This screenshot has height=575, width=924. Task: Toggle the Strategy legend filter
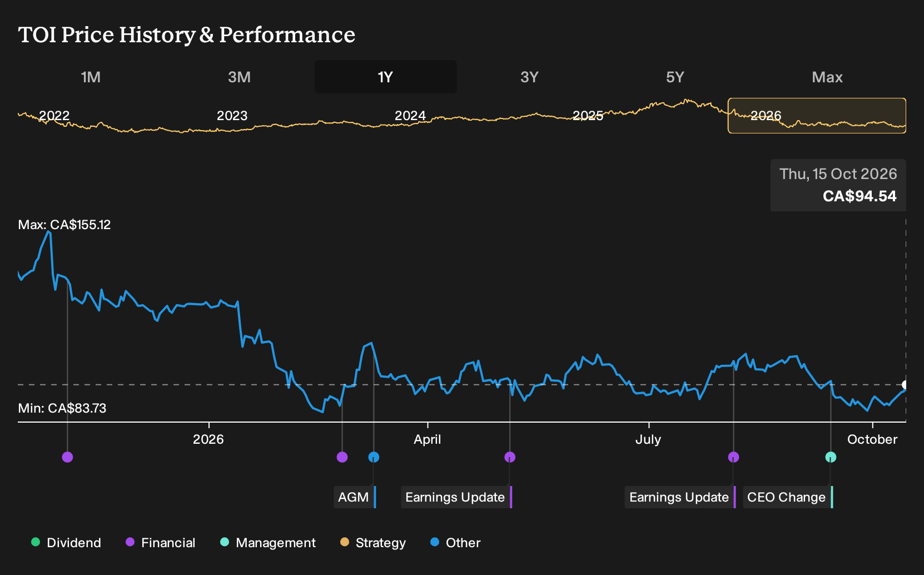[372, 543]
